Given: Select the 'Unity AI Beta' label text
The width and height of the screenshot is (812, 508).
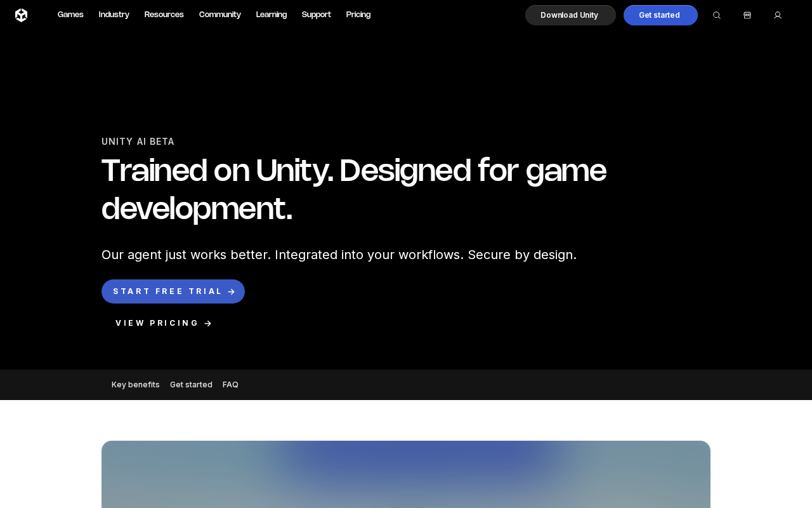Looking at the screenshot, I should (x=138, y=142).
